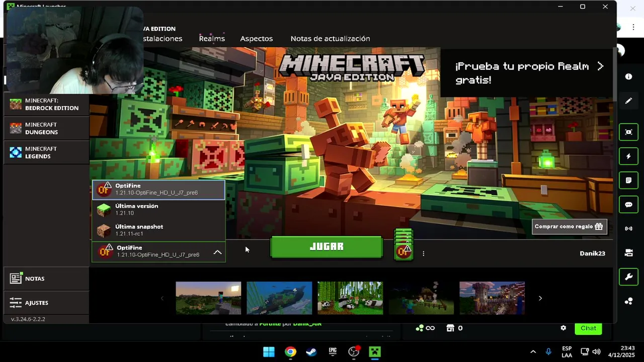Open the night village news thumbnail
The width and height of the screenshot is (644, 362).
click(421, 298)
